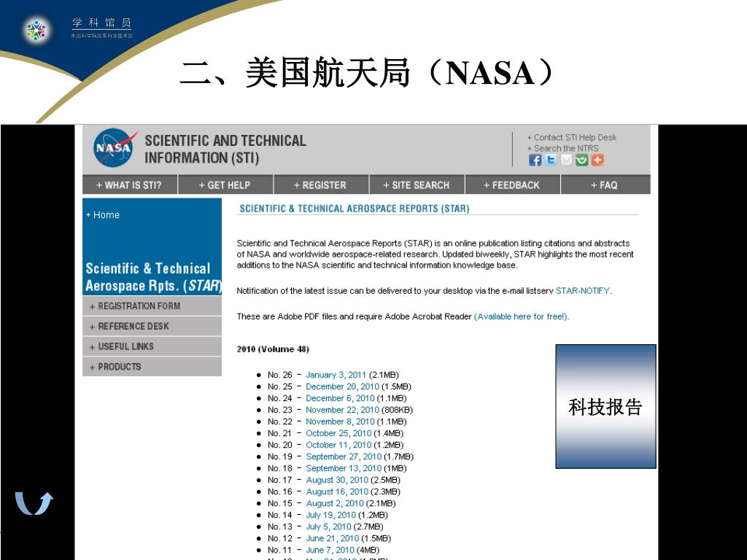The height and width of the screenshot is (560, 747).
Task: Open the WHAT IS STI? menu
Action: point(129,185)
